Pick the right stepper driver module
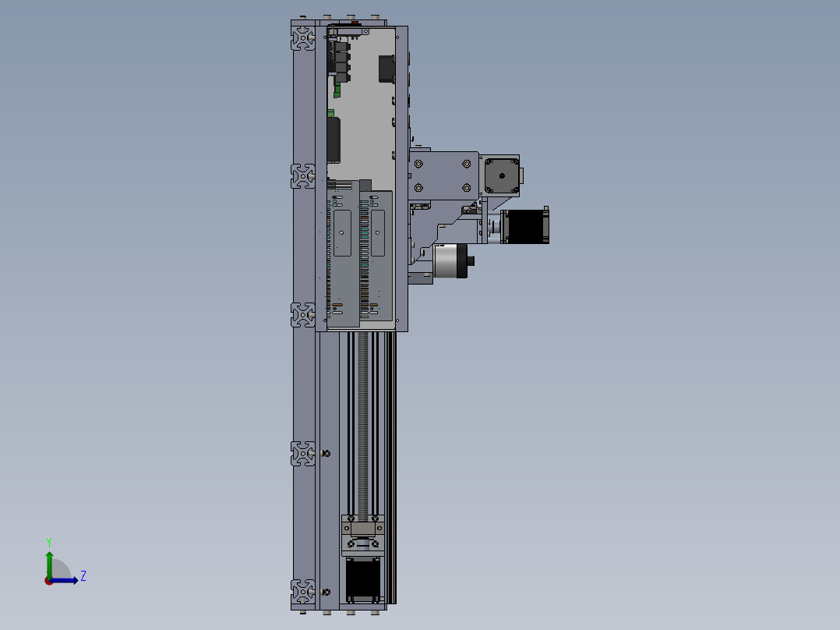Screen dimensions: 840x630 [x=376, y=256]
